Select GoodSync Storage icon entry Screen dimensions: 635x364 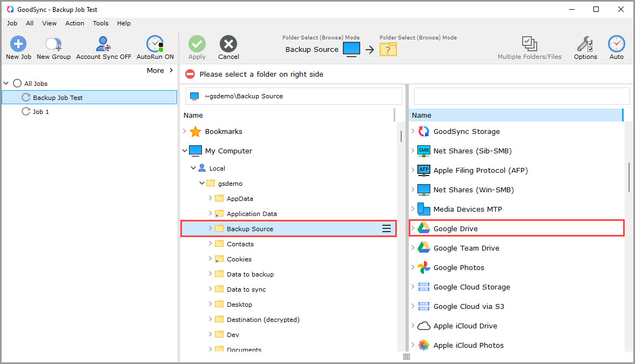pos(423,131)
